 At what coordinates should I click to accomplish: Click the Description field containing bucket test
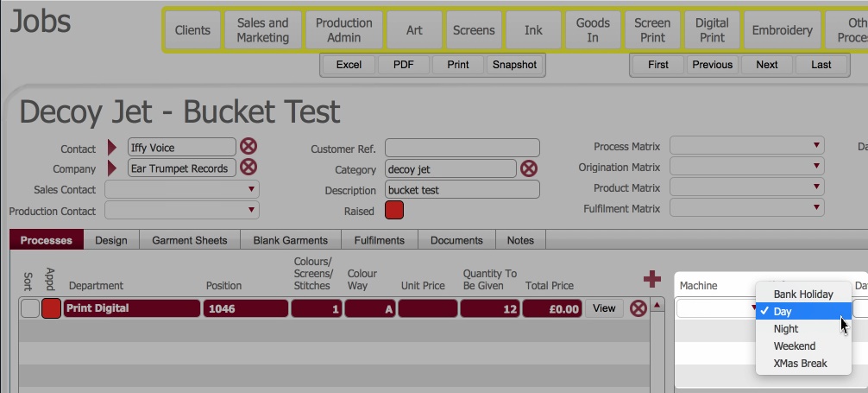[462, 190]
